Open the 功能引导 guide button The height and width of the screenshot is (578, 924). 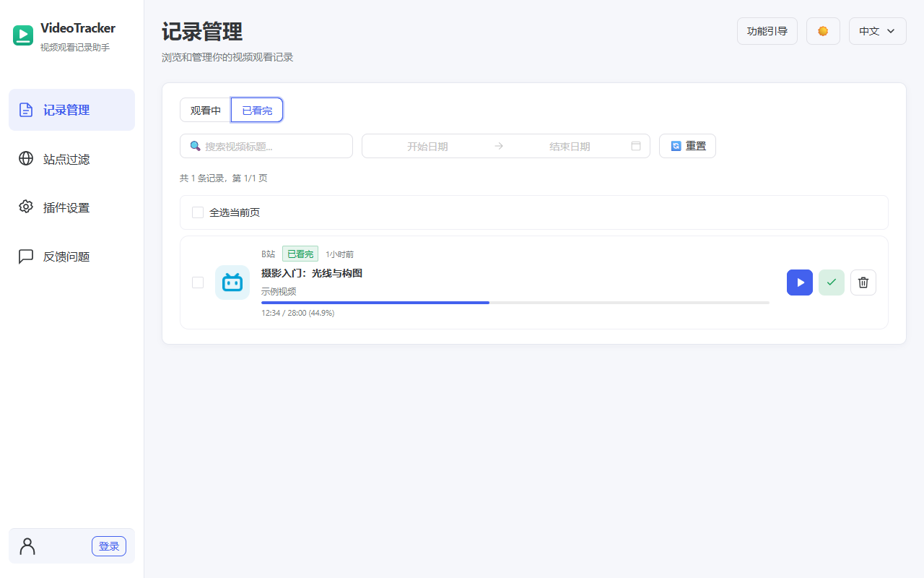tap(767, 31)
